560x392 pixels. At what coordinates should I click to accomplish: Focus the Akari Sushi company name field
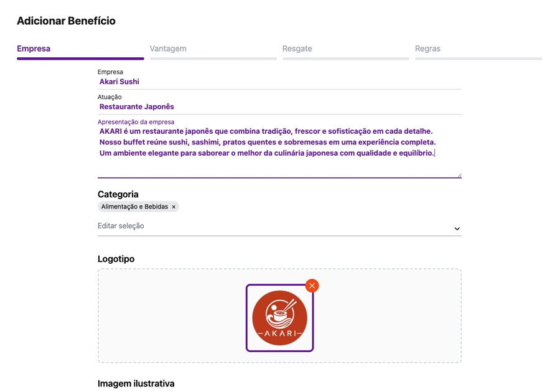(279, 82)
